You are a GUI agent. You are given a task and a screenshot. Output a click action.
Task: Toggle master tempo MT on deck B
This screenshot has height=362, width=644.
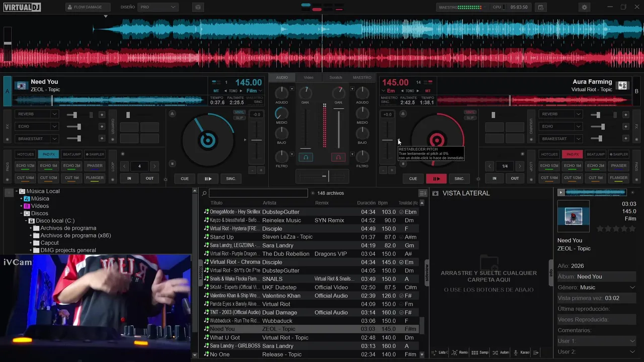[428, 91]
